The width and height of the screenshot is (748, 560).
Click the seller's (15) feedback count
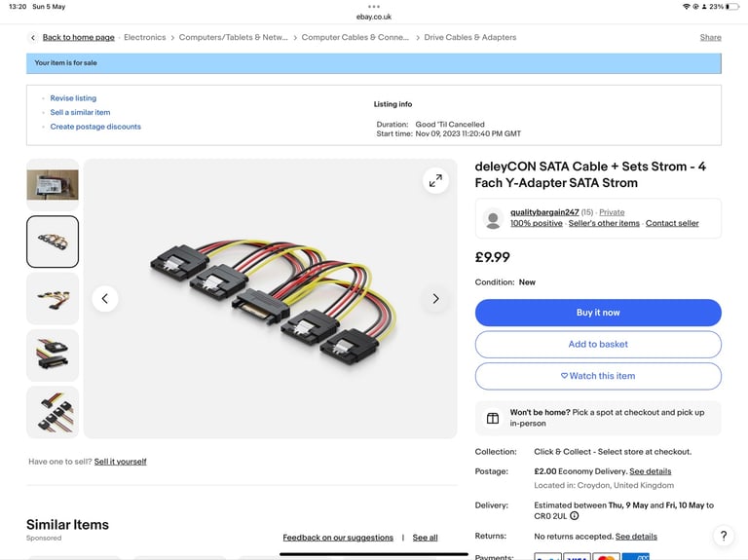point(587,212)
